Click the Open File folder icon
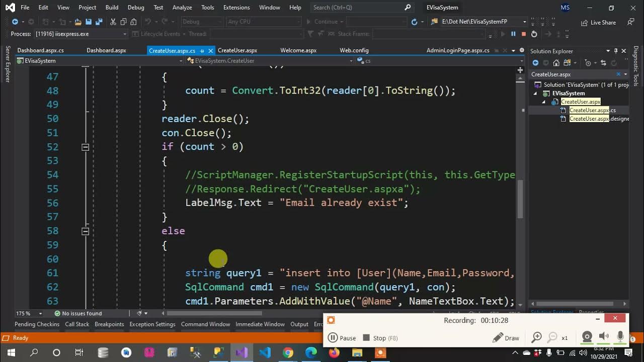This screenshot has width=644, height=362. coord(78,22)
